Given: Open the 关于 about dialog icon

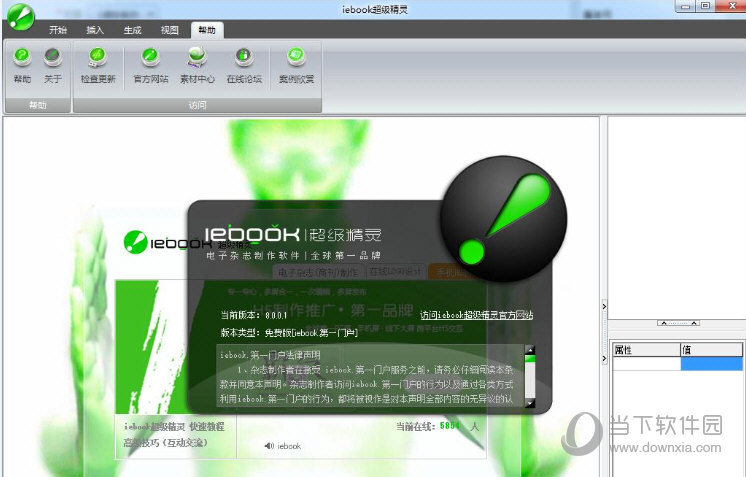Looking at the screenshot, I should (x=53, y=65).
